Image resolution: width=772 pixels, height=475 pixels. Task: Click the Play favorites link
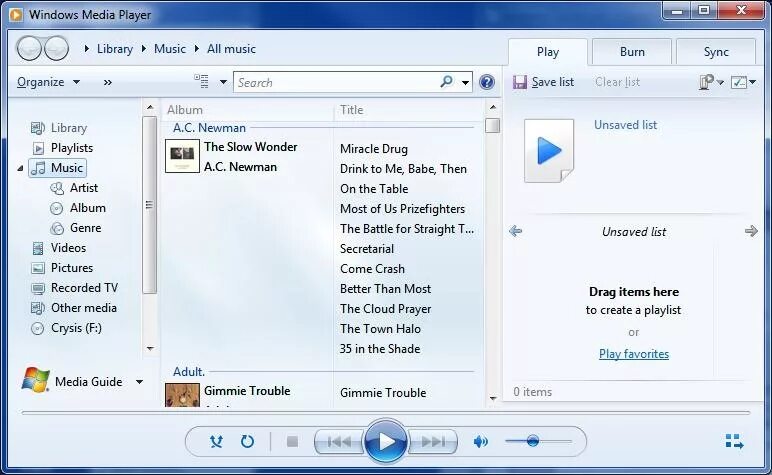pos(634,354)
